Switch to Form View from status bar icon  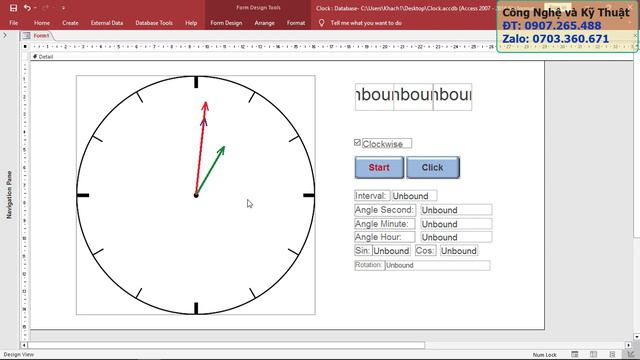(575, 354)
